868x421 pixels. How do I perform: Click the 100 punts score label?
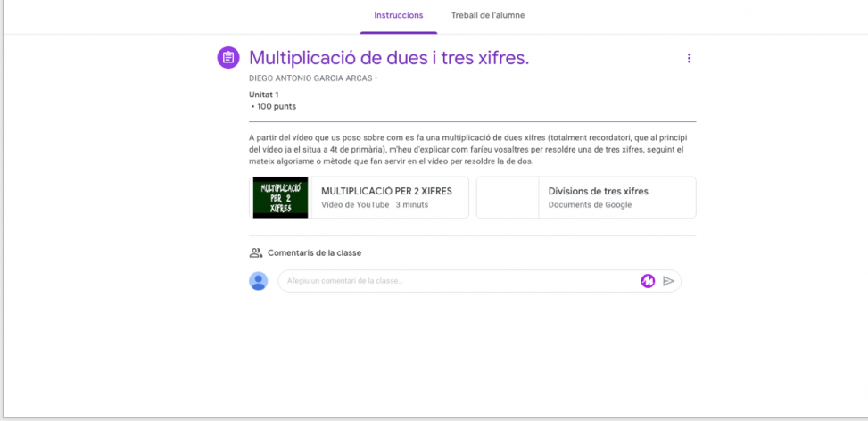point(275,107)
